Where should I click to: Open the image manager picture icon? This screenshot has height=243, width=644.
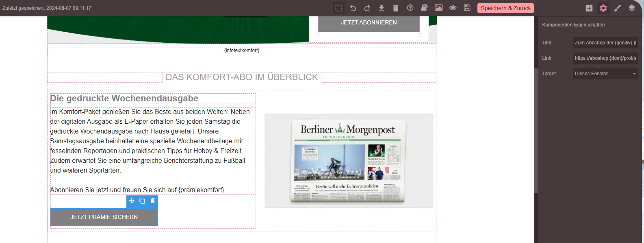tap(438, 8)
